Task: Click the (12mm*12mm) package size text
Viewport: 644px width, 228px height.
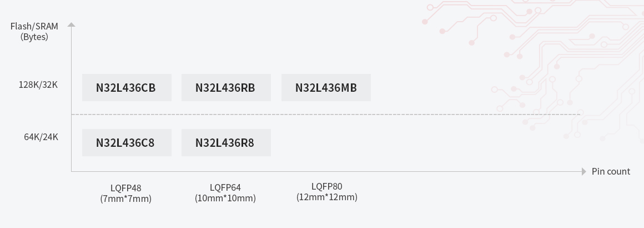Action: (x=327, y=197)
